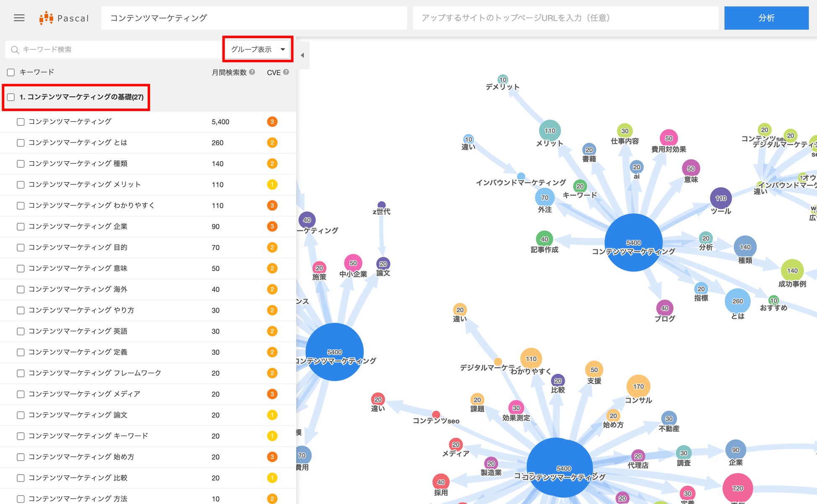This screenshot has height=504, width=817.
Task: Click the 720 pink node bubble
Action: (x=737, y=488)
